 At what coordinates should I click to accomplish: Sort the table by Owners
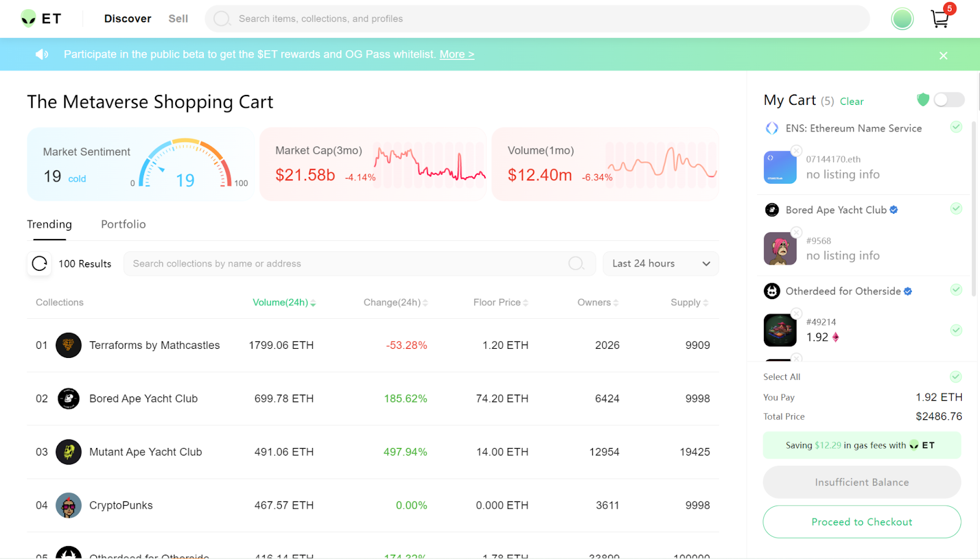pyautogui.click(x=598, y=303)
